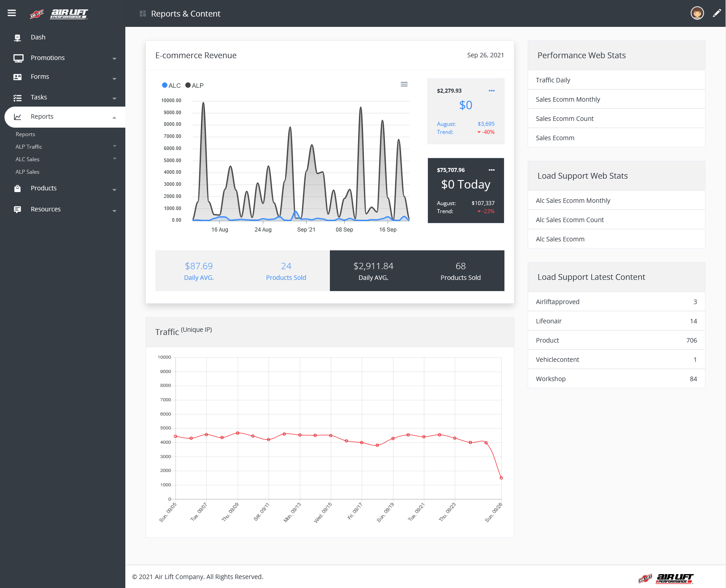Click the August $107,337 value
726x588 pixels.
coord(483,203)
